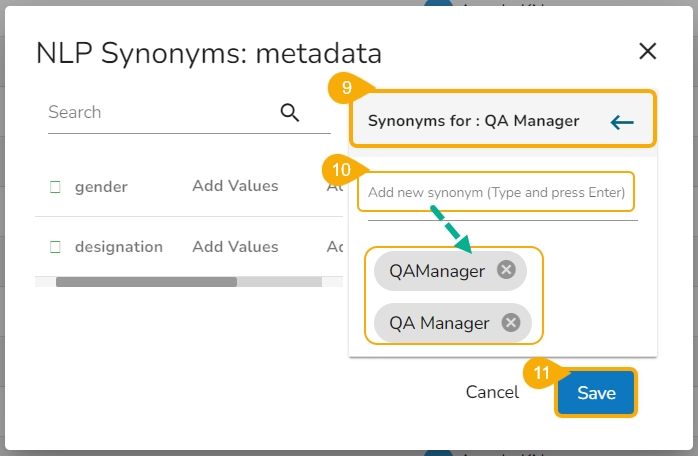Close the NLP Synonyms dialog
The height and width of the screenshot is (456, 698).
(648, 52)
